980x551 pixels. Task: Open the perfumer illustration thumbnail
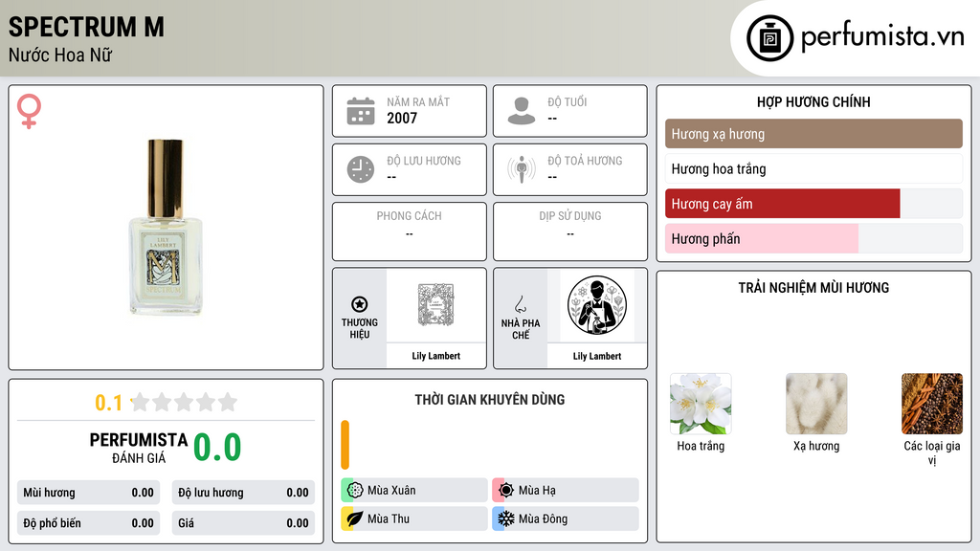point(597,305)
